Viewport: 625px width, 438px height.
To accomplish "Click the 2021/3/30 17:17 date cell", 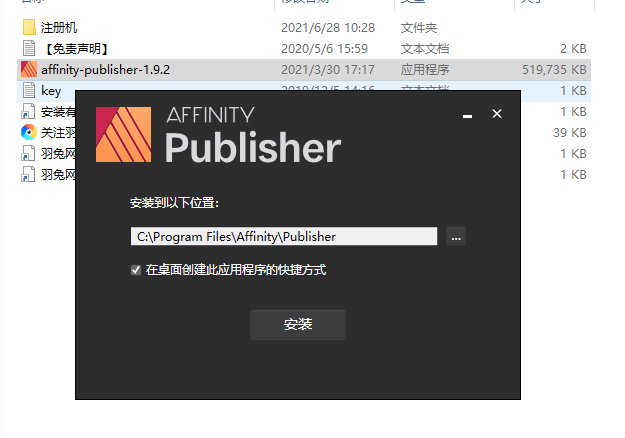I will (x=328, y=70).
